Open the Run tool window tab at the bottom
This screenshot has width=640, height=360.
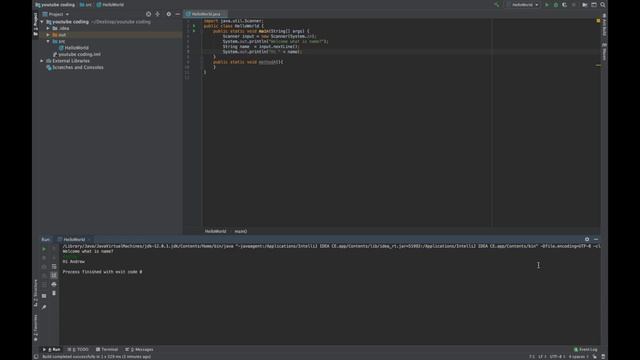(x=51, y=349)
